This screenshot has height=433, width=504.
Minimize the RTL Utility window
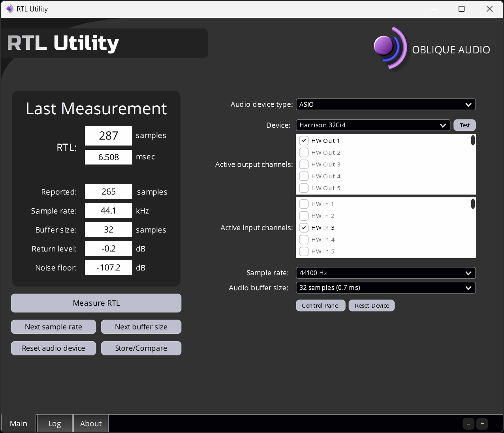[x=434, y=9]
